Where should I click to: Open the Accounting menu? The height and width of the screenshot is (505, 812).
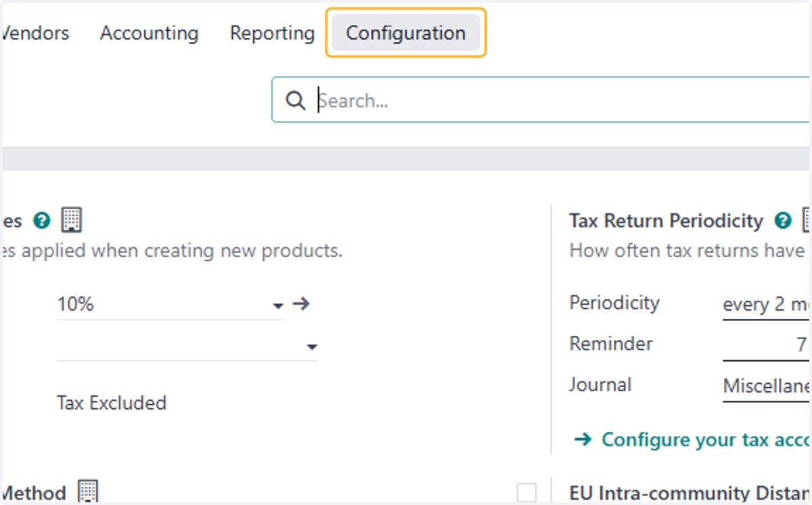[150, 33]
